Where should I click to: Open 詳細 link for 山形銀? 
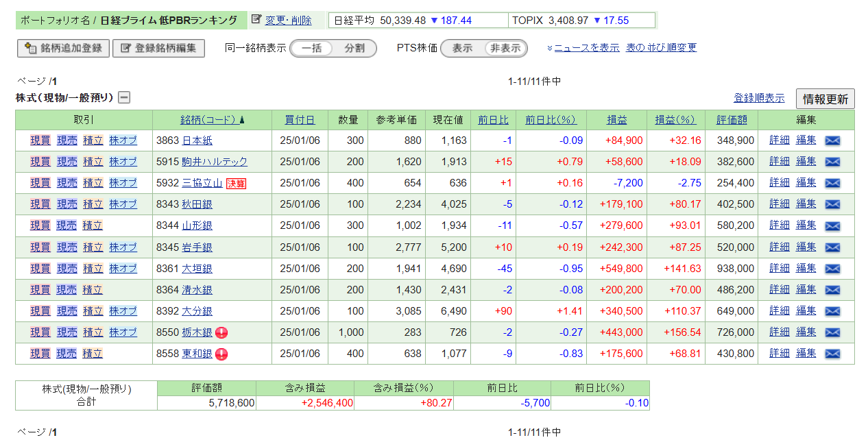point(780,225)
